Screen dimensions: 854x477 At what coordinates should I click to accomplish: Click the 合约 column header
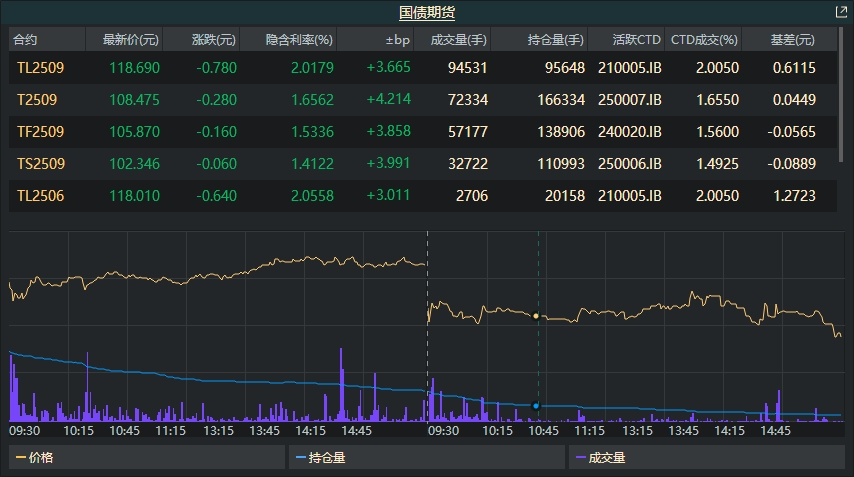click(x=26, y=40)
